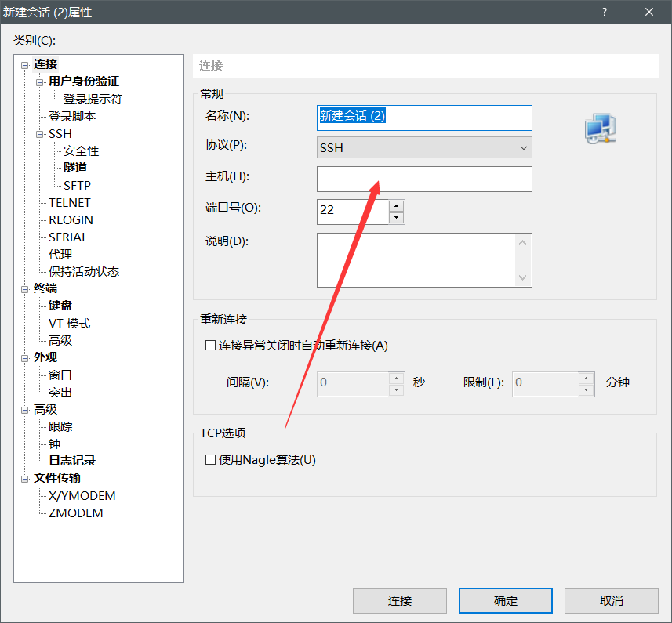Click the 端口号 stepper down arrow

click(x=398, y=216)
